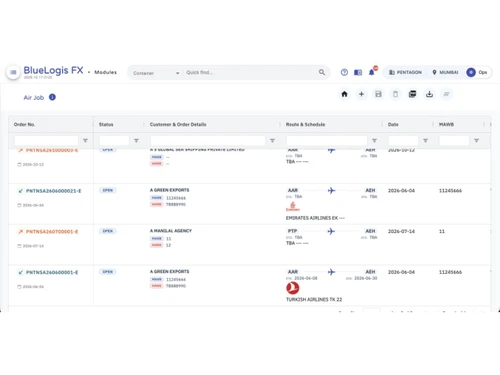Image resolution: width=500 pixels, height=375 pixels.
Task: Focus the Order No. filter field
Action: pyautogui.click(x=46, y=141)
